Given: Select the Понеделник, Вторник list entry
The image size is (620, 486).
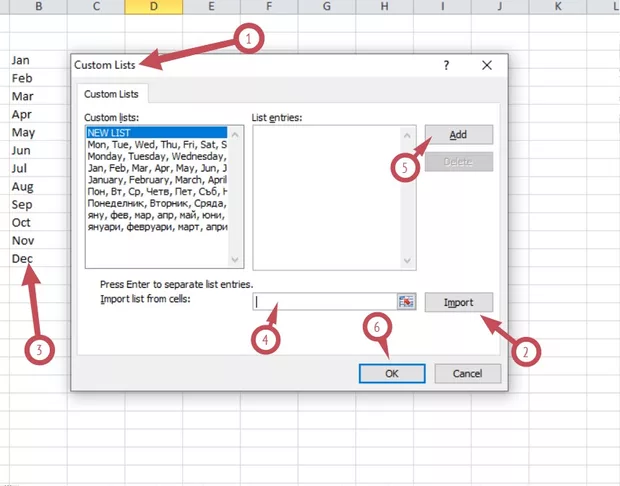Looking at the screenshot, I should point(157,204).
